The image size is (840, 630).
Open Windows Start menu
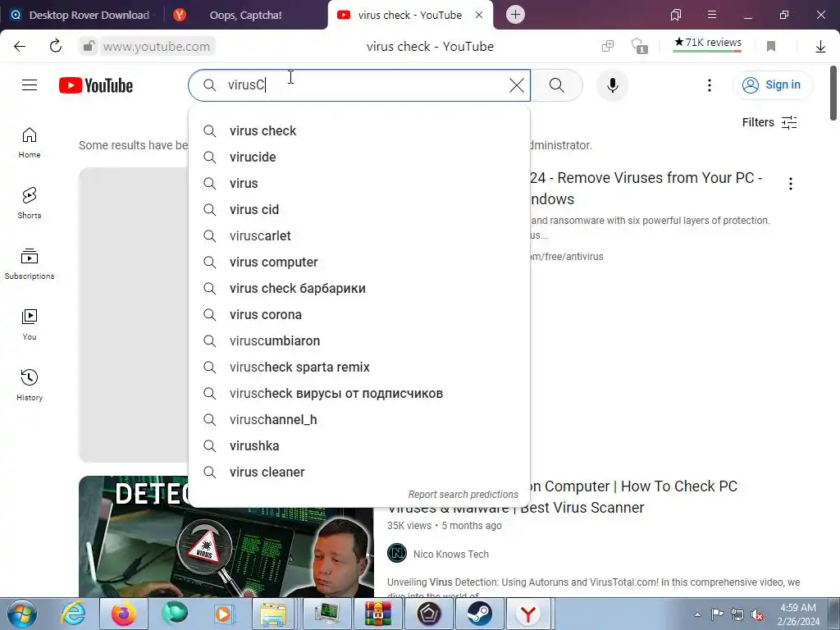pyautogui.click(x=21, y=614)
